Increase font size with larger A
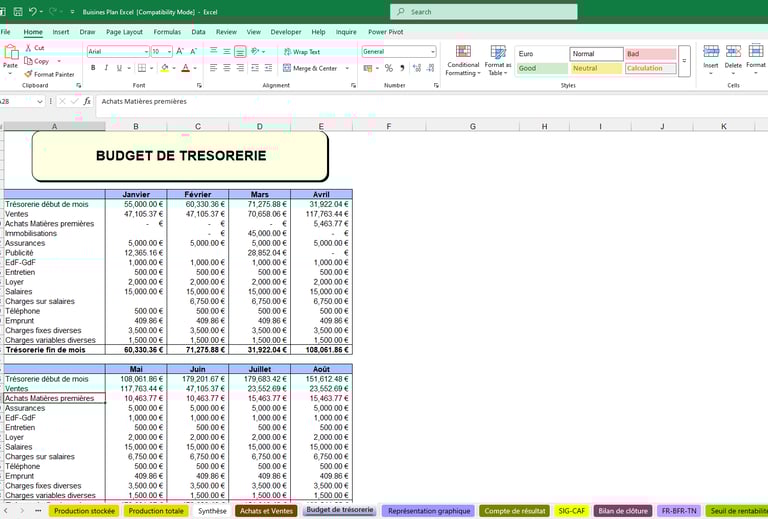This screenshot has height=519, width=768. point(180,51)
